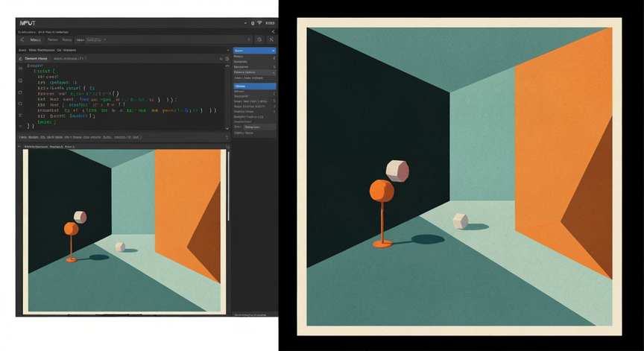Click the large artwork image in the other window

pyautogui.click(x=459, y=177)
